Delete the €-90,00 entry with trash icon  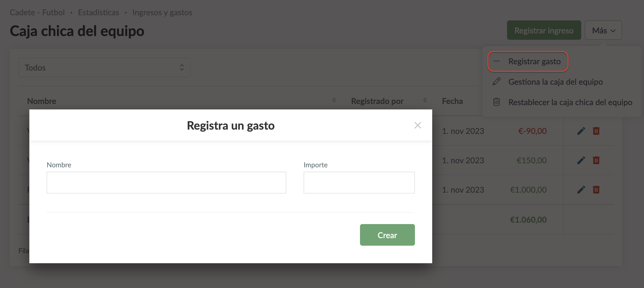click(x=596, y=131)
